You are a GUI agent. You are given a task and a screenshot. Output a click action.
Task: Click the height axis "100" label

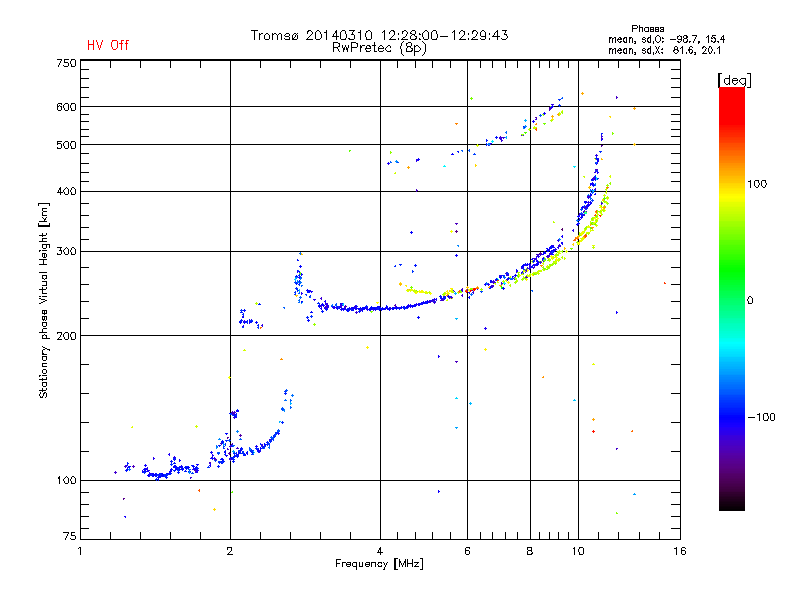tap(66, 480)
